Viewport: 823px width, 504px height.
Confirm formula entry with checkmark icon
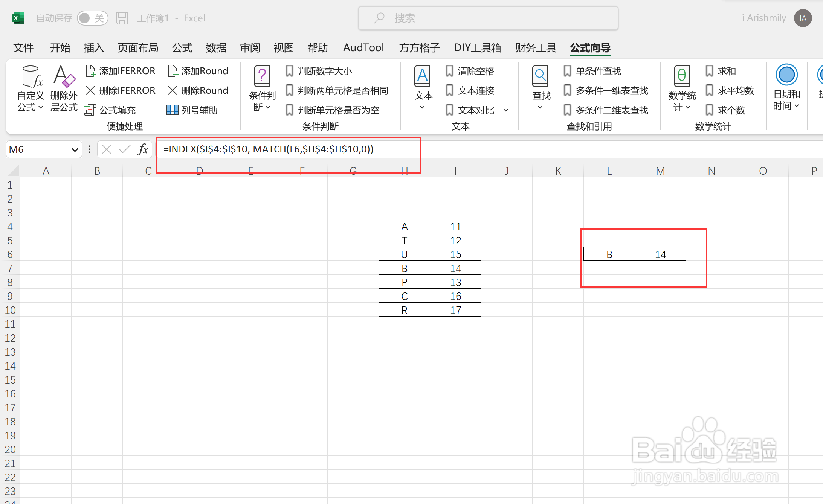pyautogui.click(x=124, y=149)
